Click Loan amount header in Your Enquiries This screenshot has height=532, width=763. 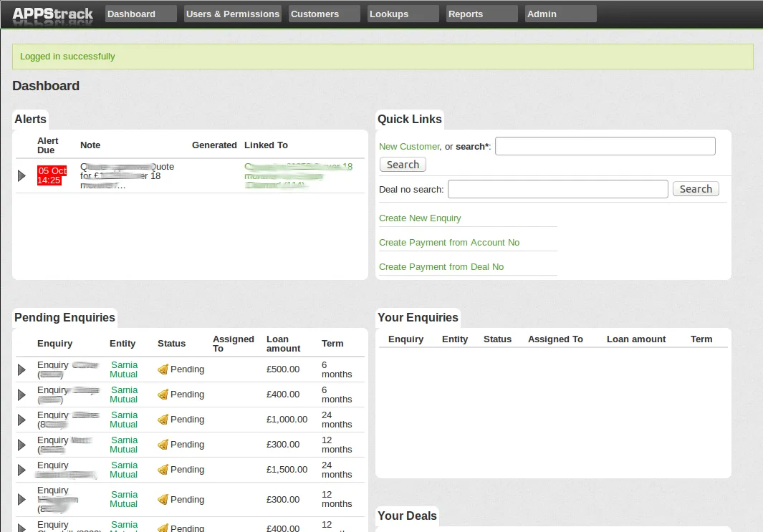tap(636, 339)
